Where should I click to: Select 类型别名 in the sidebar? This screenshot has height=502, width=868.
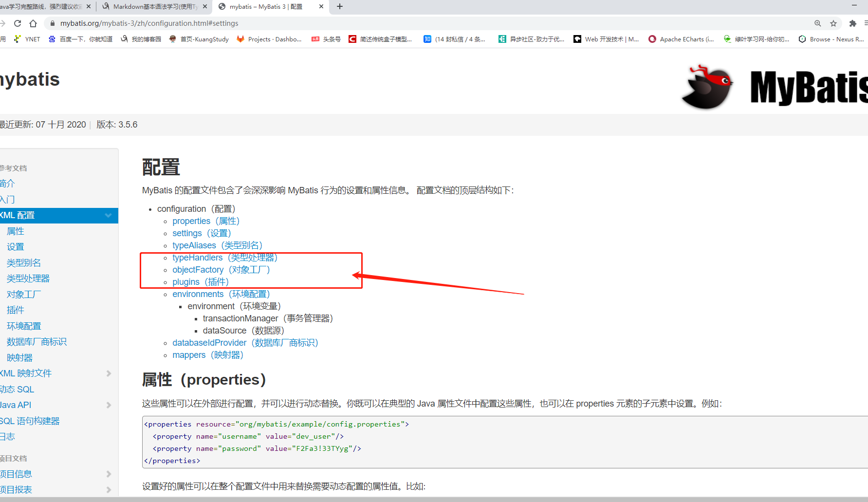[x=24, y=263]
